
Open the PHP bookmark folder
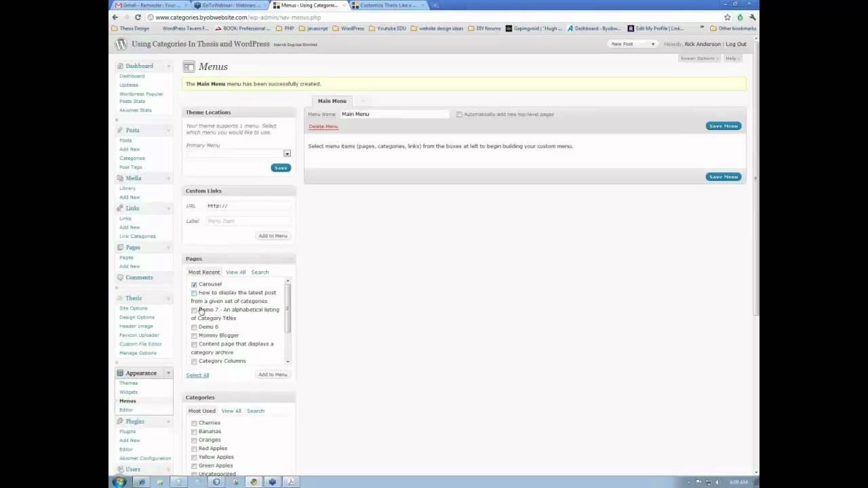click(285, 28)
